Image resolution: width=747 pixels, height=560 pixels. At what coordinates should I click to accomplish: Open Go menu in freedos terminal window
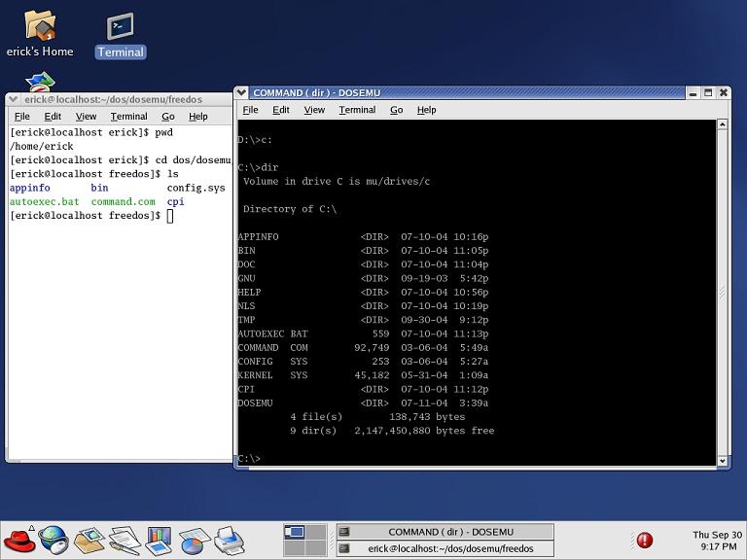pyautogui.click(x=168, y=117)
